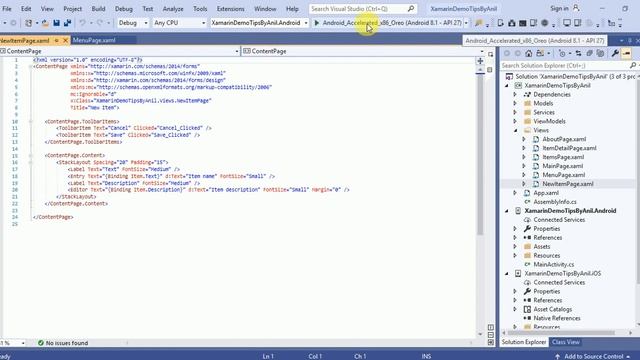This screenshot has height=360, width=640.
Task: Expand the ViewModels folder
Action: pyautogui.click(x=515, y=121)
